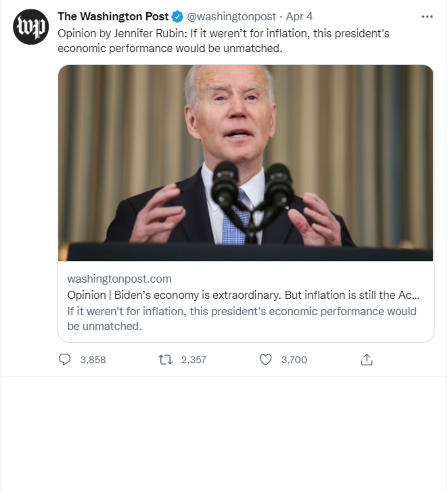448x491 pixels.
Task: Click the link card description text
Action: click(241, 318)
